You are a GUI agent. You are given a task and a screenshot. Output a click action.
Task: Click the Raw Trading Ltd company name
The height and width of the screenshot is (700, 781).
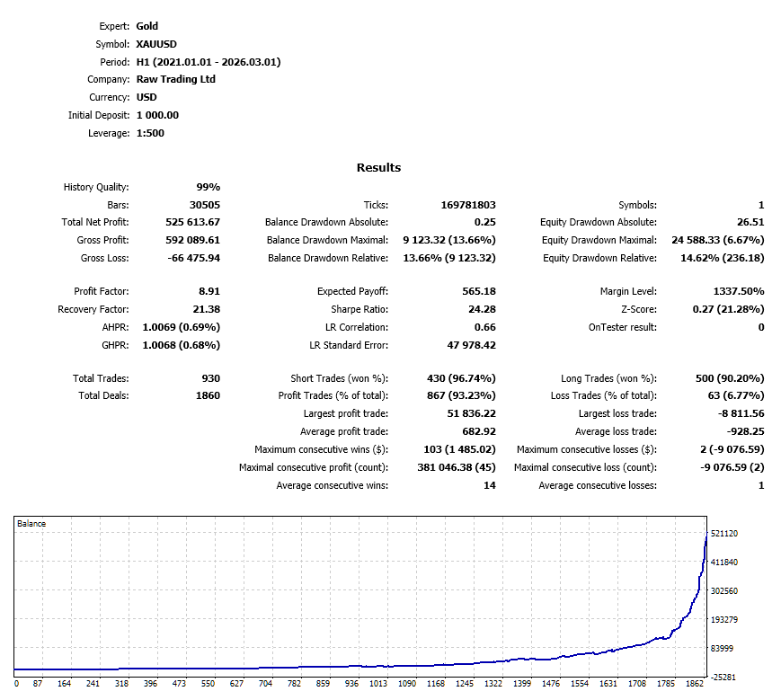[176, 79]
